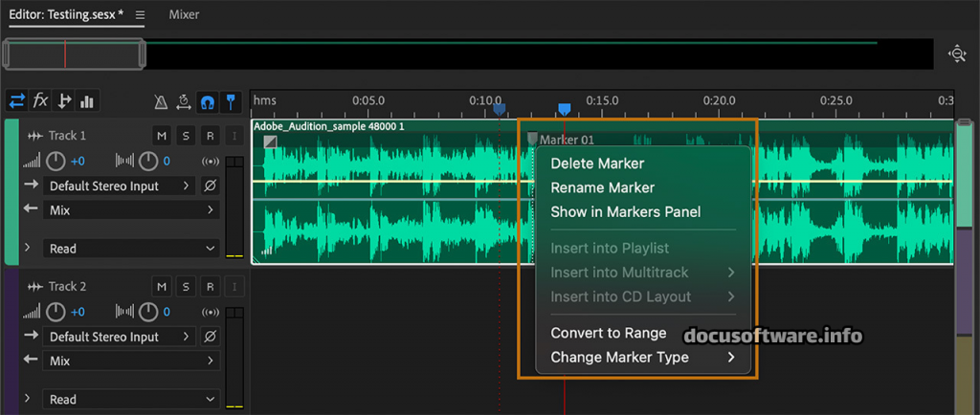The width and height of the screenshot is (980, 415).
Task: Mute Track 1 with M button
Action: tap(162, 136)
